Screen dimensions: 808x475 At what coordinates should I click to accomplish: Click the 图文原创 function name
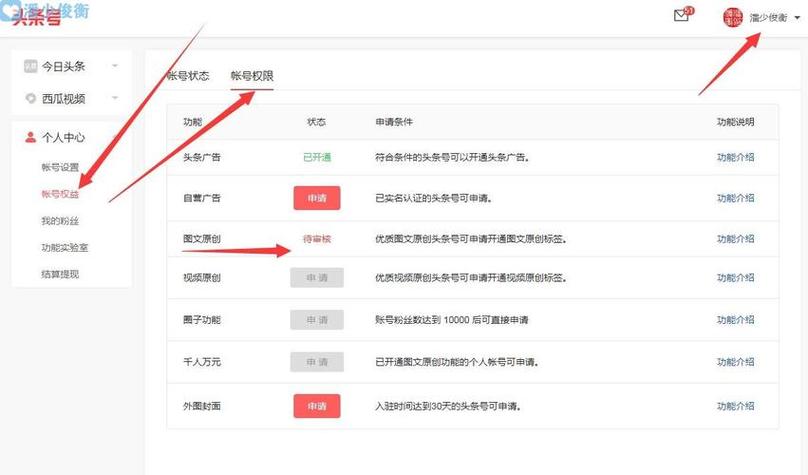click(202, 239)
